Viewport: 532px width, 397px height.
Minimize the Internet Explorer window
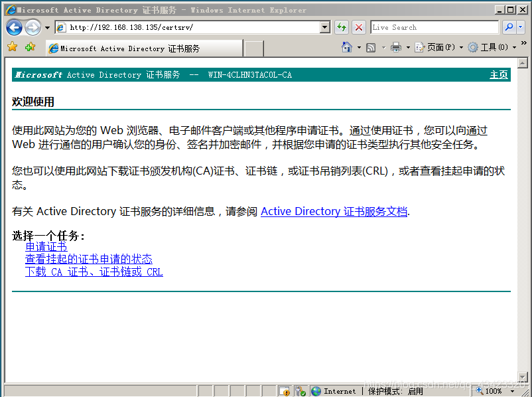tap(499, 10)
